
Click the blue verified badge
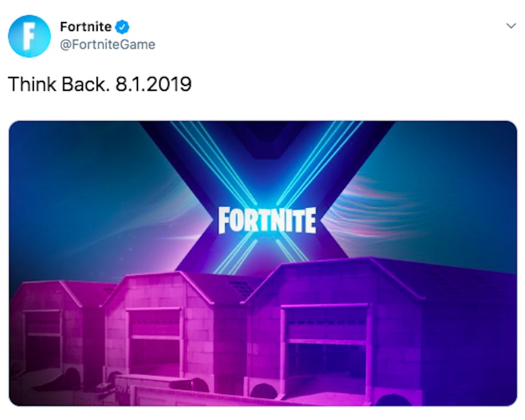click(122, 27)
